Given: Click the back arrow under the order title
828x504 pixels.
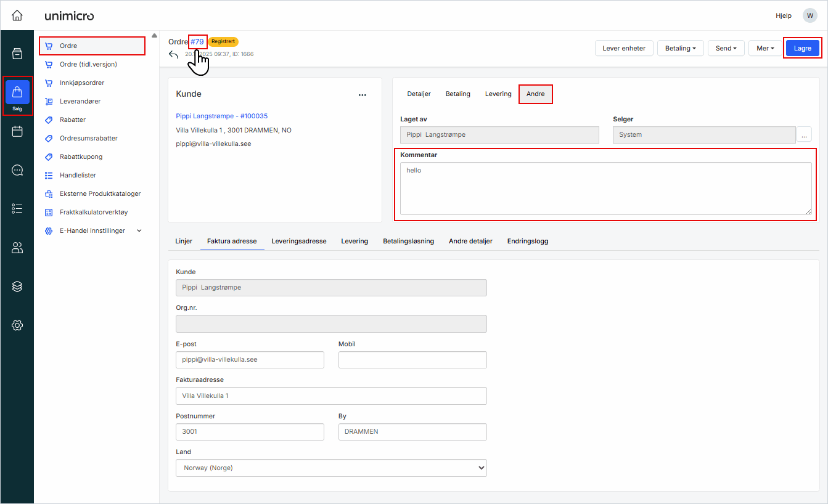Looking at the screenshot, I should [x=173, y=54].
